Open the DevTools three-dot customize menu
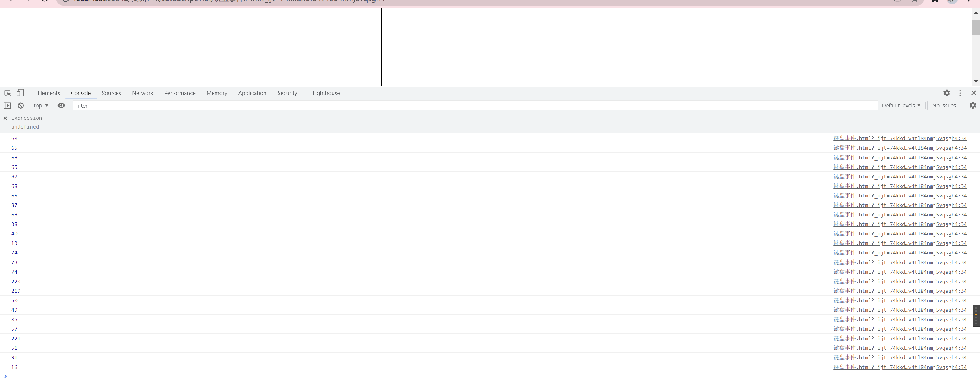 960,93
